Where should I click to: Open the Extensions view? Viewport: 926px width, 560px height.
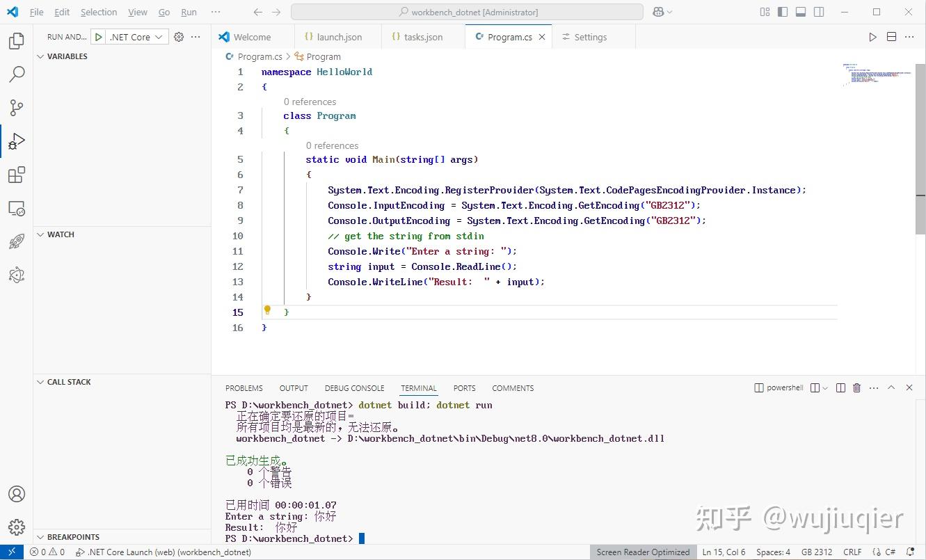[17, 175]
